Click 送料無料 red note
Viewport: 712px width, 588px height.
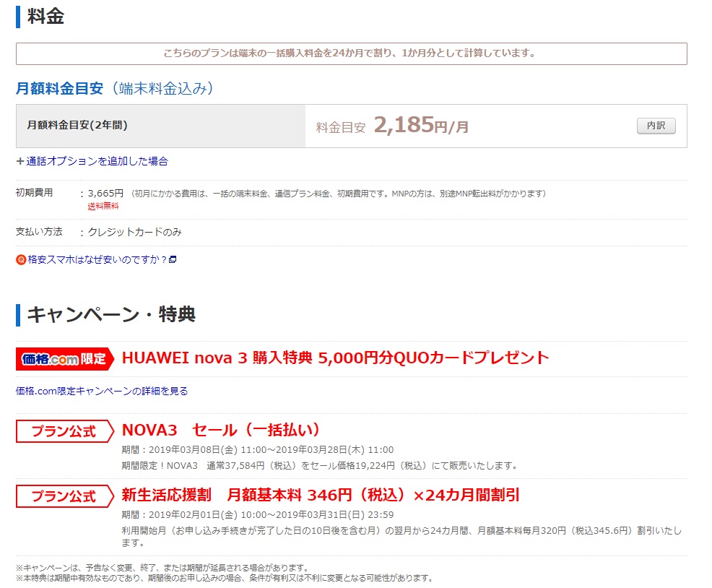[103, 207]
